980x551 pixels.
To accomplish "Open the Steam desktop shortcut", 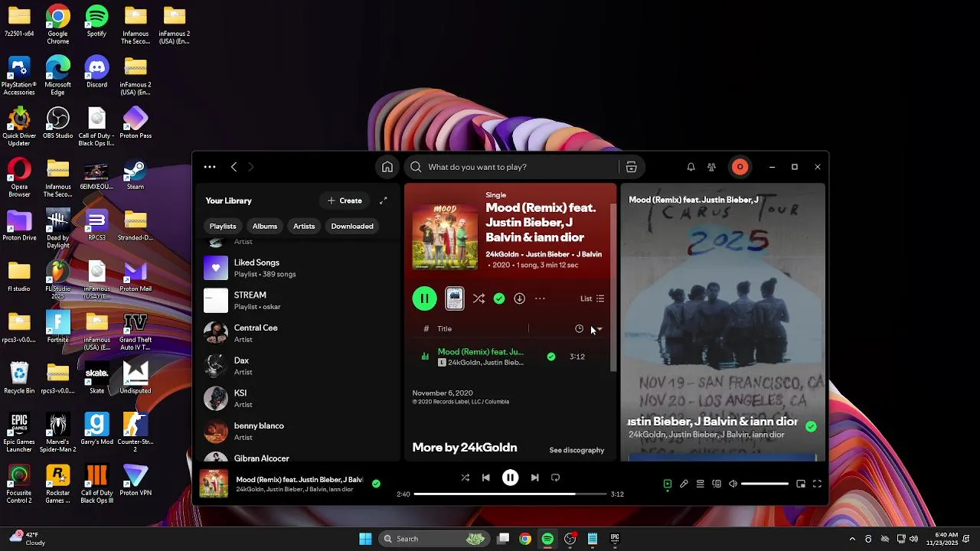I will (136, 174).
